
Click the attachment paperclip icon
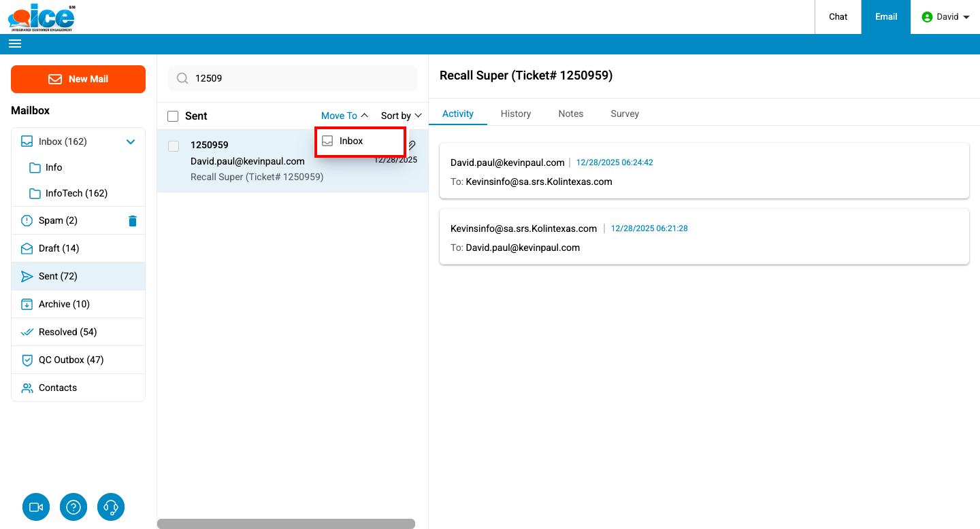[x=412, y=146]
